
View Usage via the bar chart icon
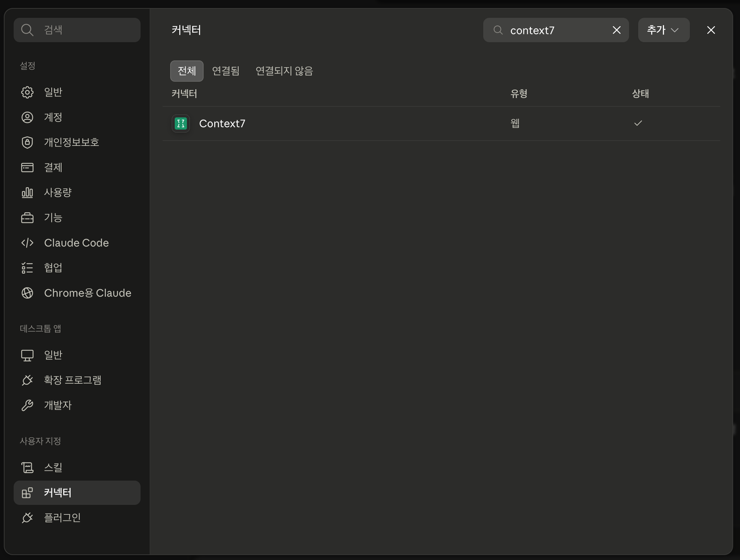pos(27,193)
